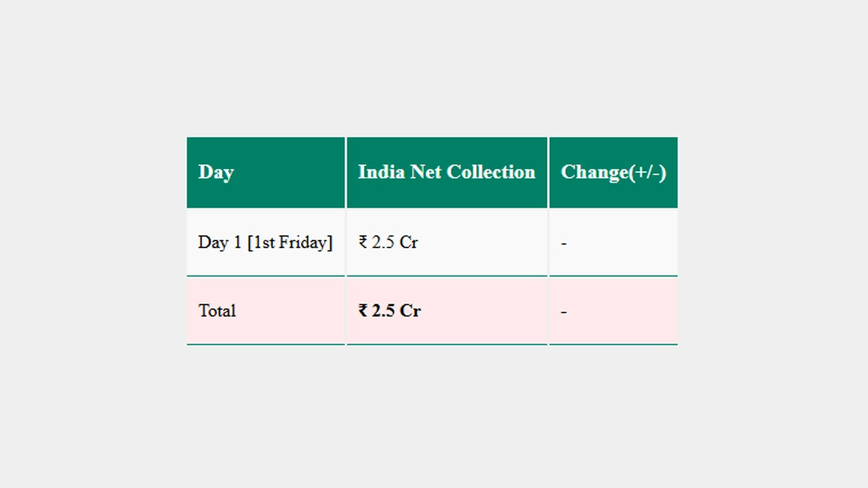Click the word "Friday" in the table
This screenshot has width=868, height=488.
click(306, 242)
